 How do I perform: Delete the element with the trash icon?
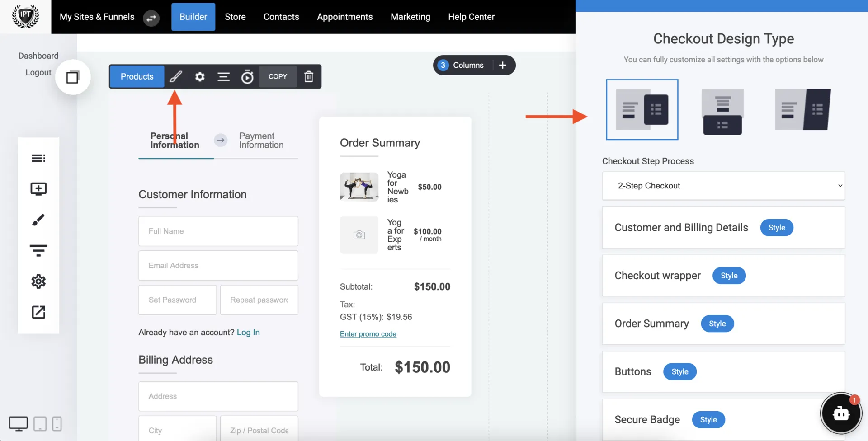(309, 76)
